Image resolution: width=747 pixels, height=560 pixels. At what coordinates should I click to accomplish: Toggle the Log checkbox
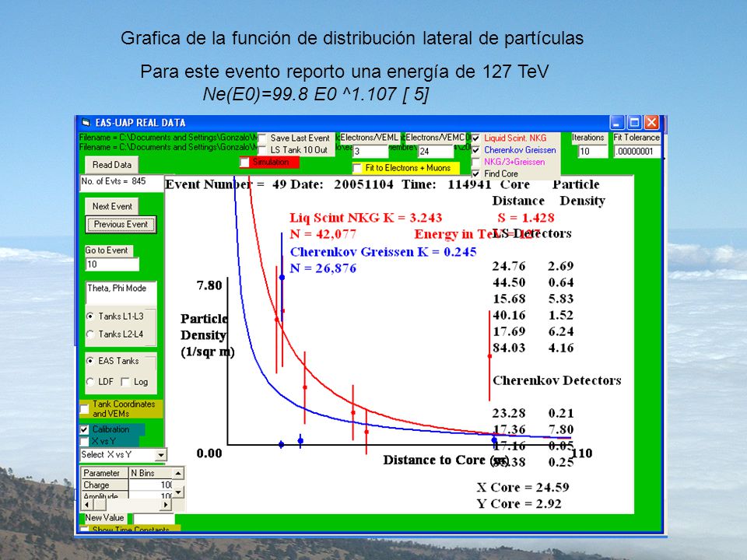(x=125, y=382)
